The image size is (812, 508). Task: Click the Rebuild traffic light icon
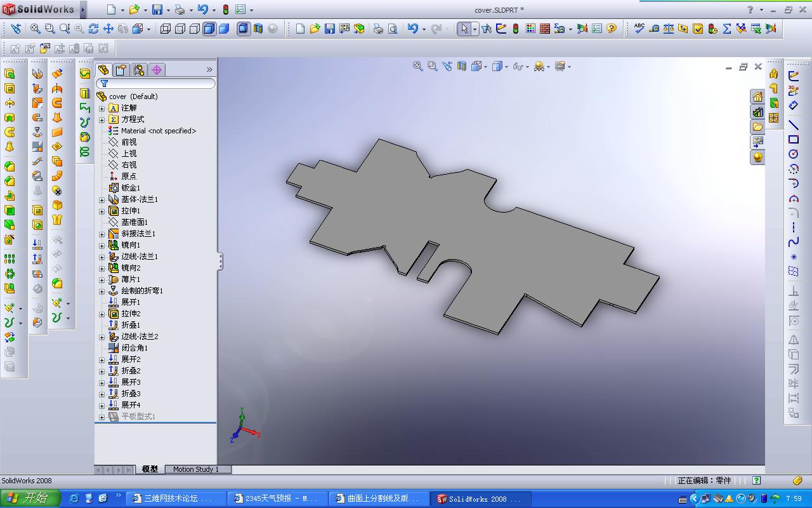click(x=516, y=29)
